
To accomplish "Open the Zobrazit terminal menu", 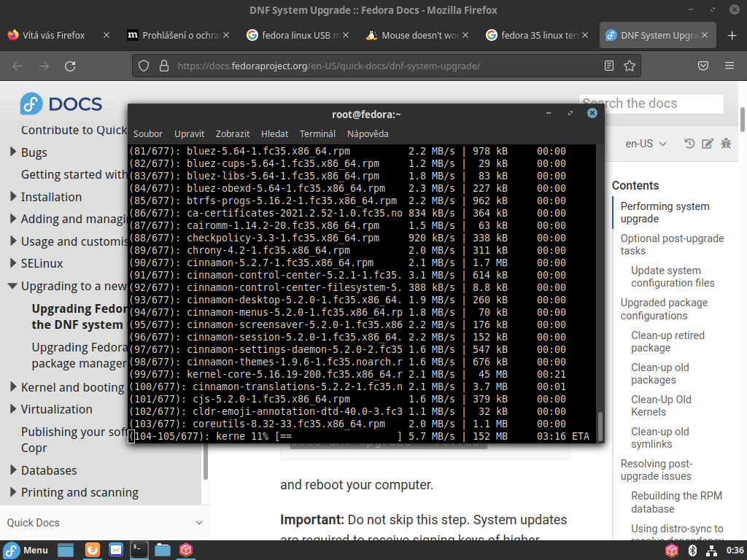I will (233, 134).
